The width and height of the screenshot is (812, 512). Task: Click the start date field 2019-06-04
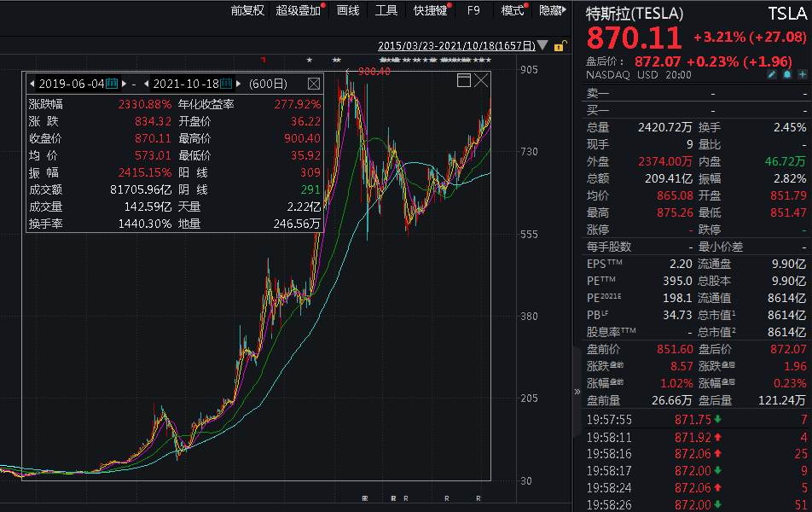click(72, 84)
